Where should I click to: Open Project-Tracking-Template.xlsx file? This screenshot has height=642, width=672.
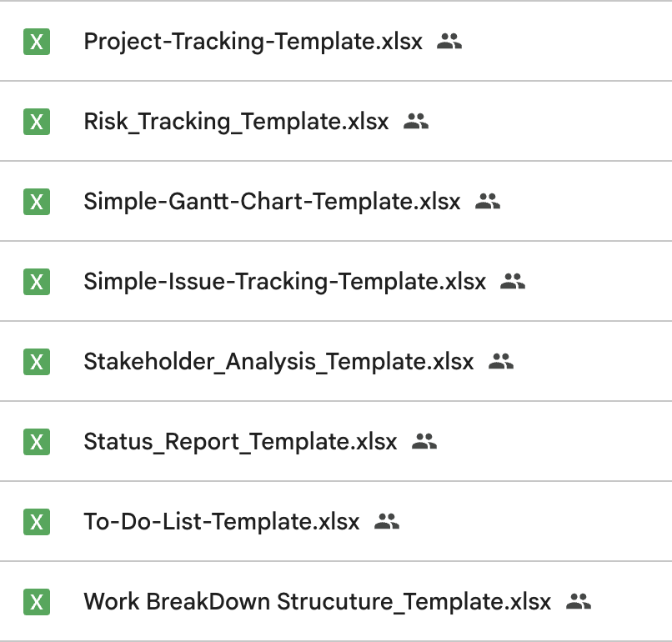[253, 42]
